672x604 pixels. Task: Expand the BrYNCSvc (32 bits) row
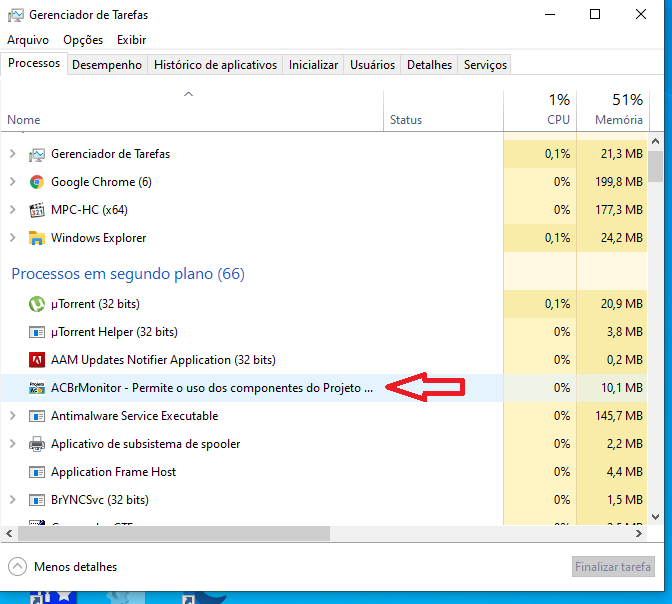[13, 500]
